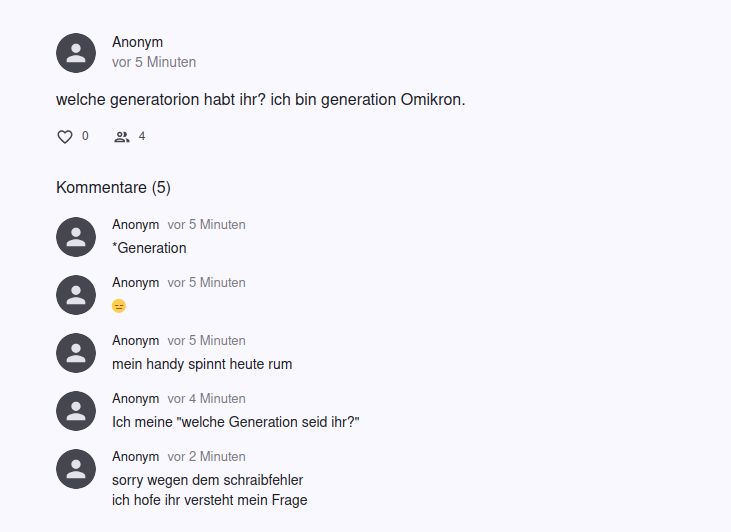Click the "mein handy spinnt heute rum" comment
The width and height of the screenshot is (731, 532).
(x=202, y=364)
